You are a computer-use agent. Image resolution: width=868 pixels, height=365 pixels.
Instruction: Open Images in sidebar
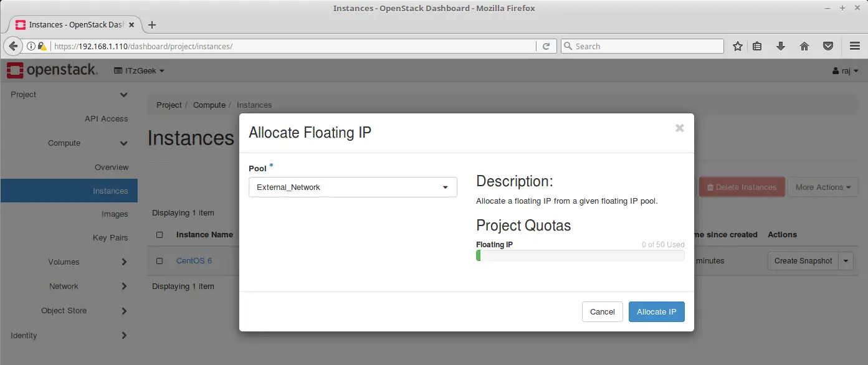[x=115, y=214]
